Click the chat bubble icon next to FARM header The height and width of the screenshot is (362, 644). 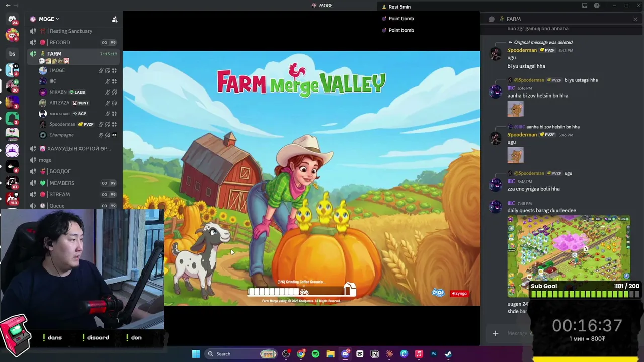tap(492, 19)
